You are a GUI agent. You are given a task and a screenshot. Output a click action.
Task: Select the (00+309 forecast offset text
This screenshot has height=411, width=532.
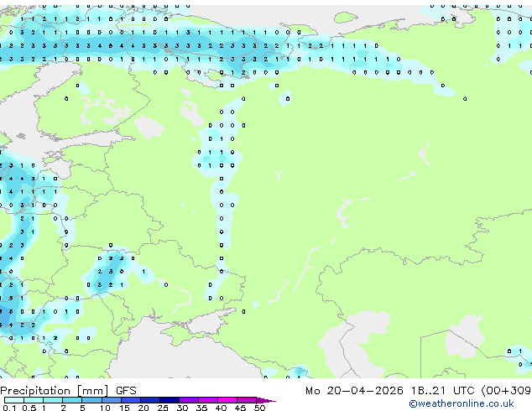click(x=506, y=391)
